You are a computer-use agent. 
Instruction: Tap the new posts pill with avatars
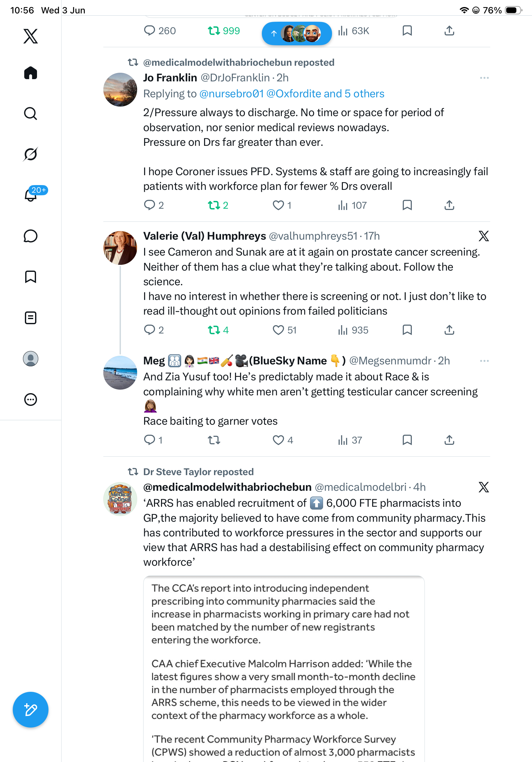(297, 33)
